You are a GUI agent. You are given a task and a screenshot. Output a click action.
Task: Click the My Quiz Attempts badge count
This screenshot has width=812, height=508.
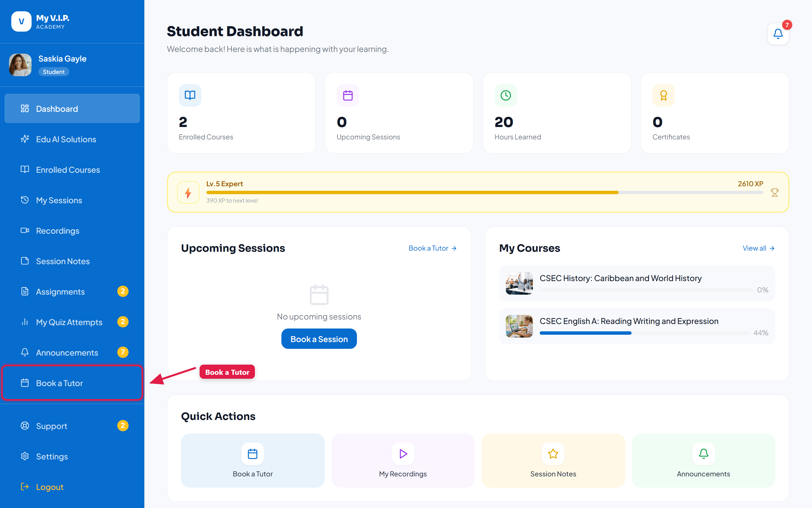(123, 322)
